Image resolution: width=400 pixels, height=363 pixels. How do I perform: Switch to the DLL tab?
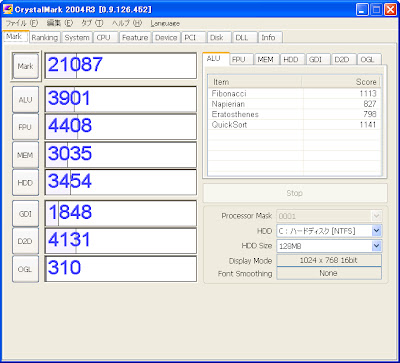245,38
